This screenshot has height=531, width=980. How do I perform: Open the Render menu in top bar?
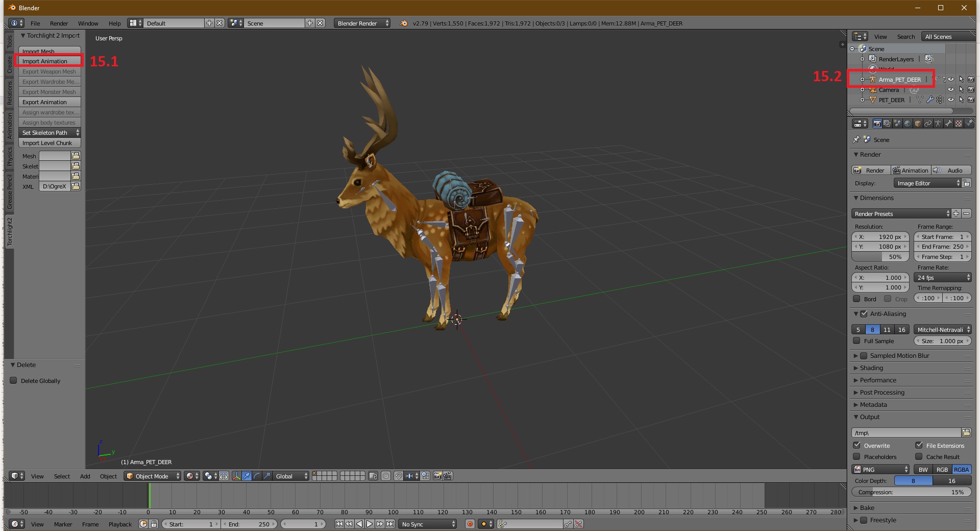click(x=59, y=23)
